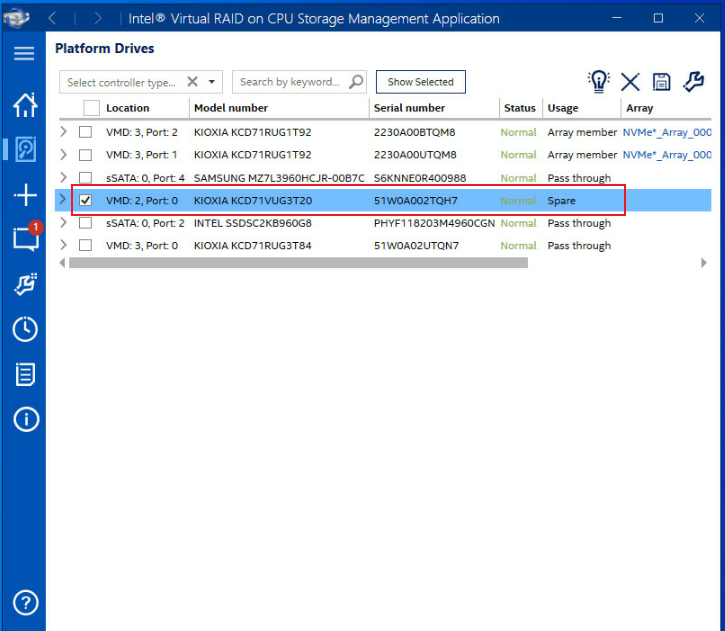Click the plus Create Volume icon
Screen dimensions: 725x631
coord(25,195)
